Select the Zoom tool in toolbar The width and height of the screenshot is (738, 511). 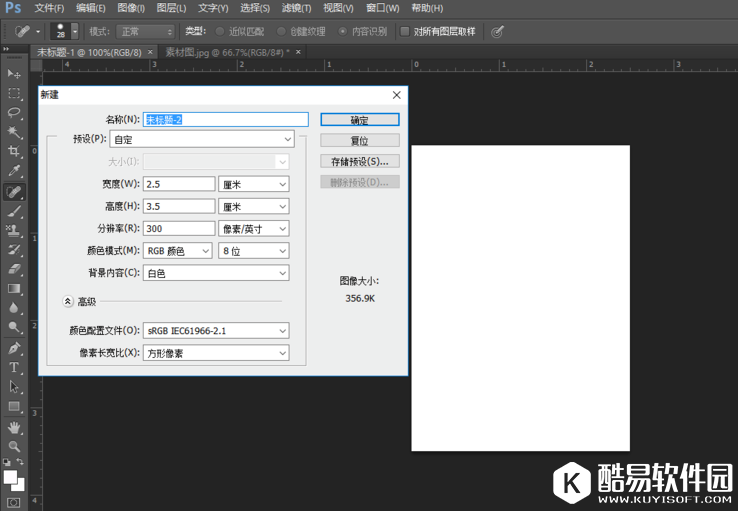(14, 446)
